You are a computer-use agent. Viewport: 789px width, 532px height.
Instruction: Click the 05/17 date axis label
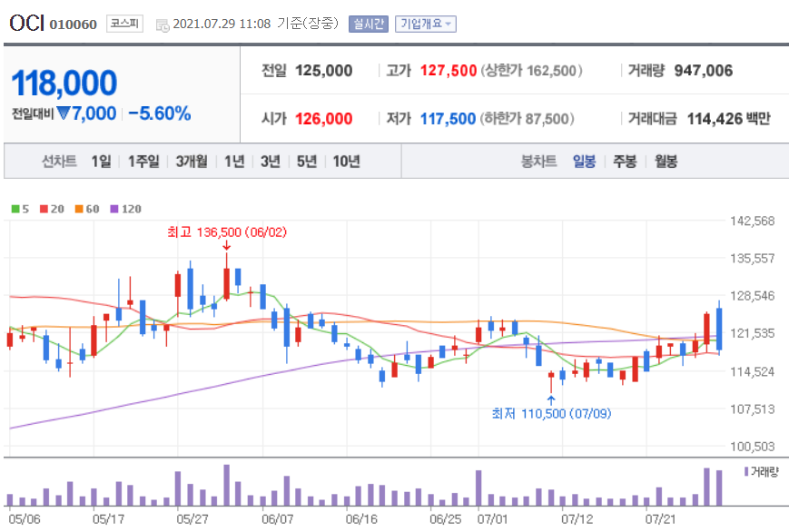click(108, 519)
